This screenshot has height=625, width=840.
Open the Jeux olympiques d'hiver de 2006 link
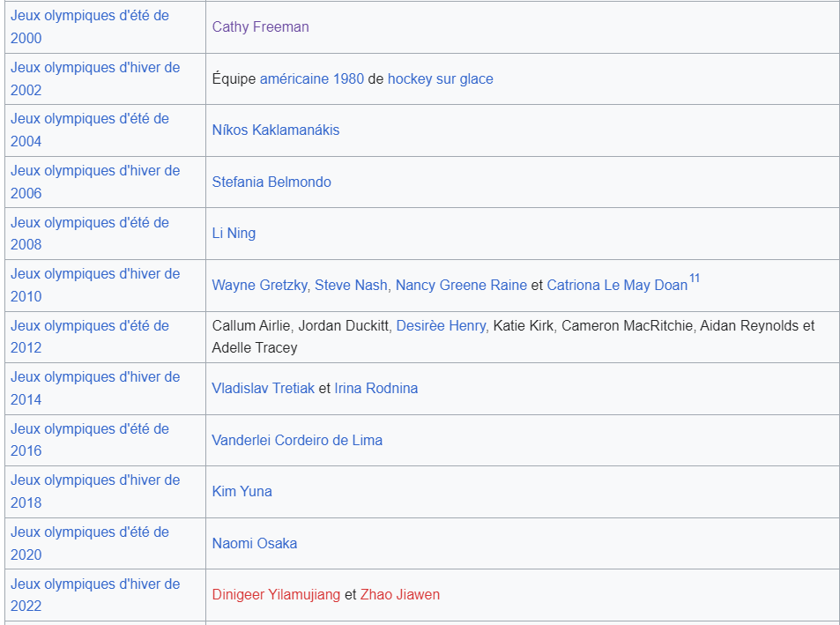tap(95, 182)
